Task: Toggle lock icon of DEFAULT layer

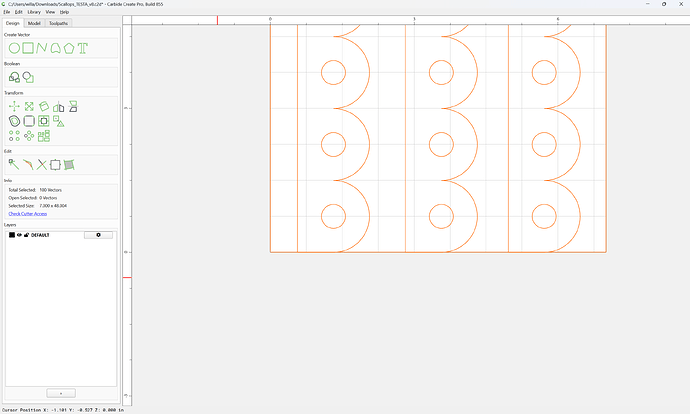Action: pyautogui.click(x=26, y=235)
